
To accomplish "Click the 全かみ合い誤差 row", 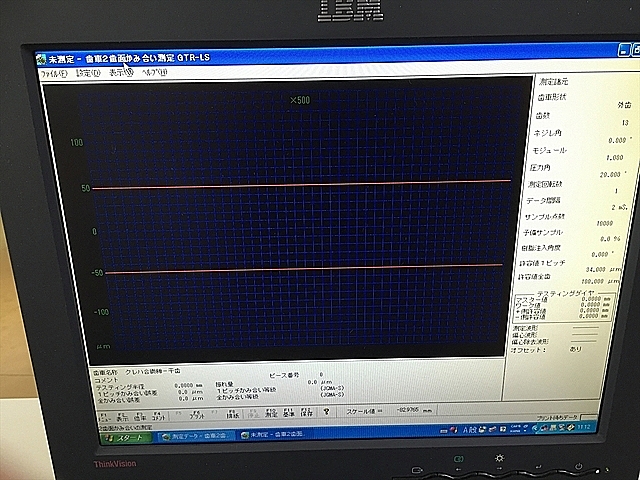I will click(x=150, y=399).
